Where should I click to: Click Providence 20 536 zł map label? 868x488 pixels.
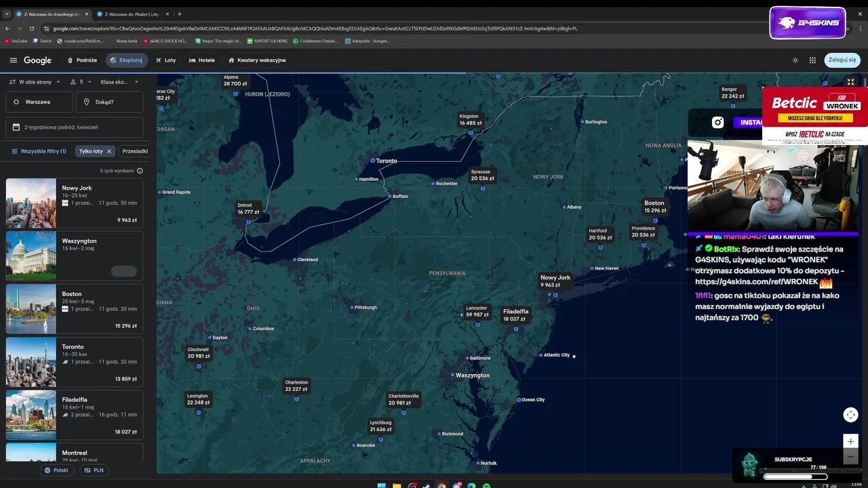(x=643, y=232)
